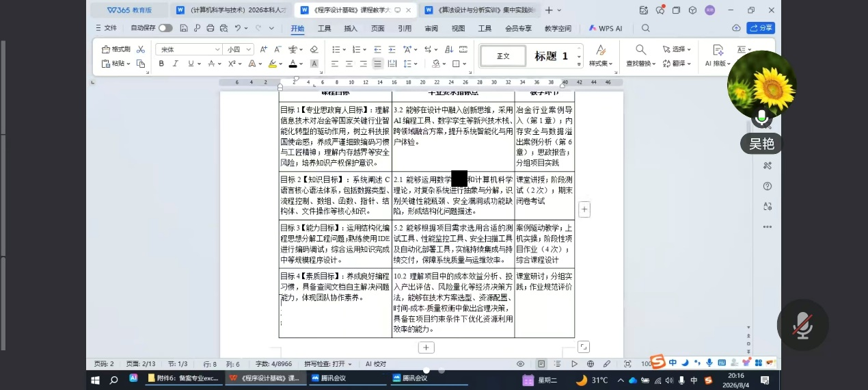Click the decrease indent icon
The height and width of the screenshot is (390, 868).
point(378,49)
